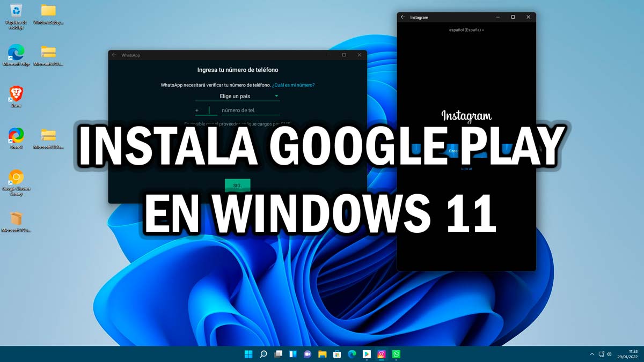Open volume control in system tray
644x362 pixels.
609,354
